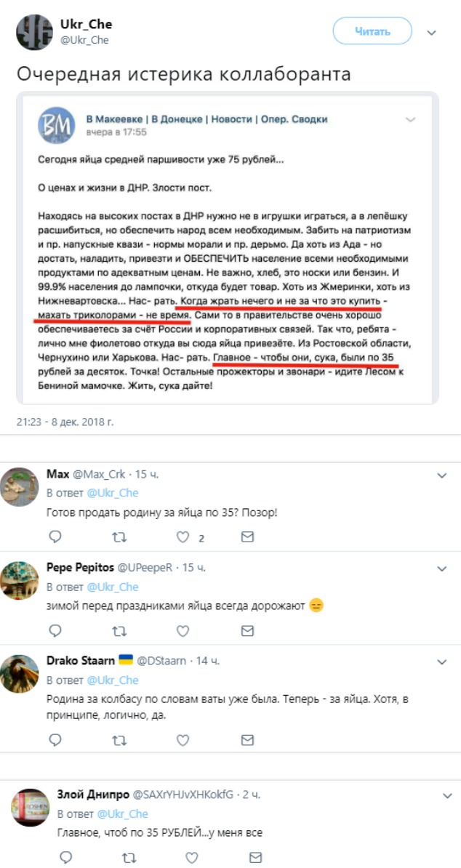Open Ukr_Che profile avatar
This screenshot has width=461, height=868.
[33, 32]
